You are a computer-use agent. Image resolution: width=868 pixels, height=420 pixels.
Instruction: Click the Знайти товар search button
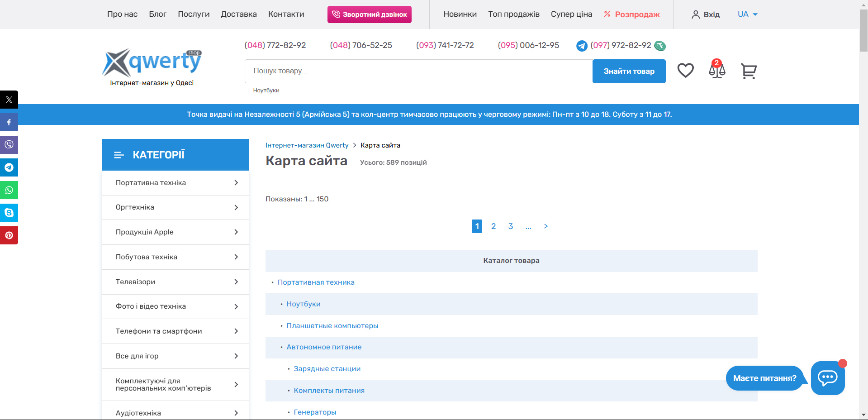click(x=629, y=71)
